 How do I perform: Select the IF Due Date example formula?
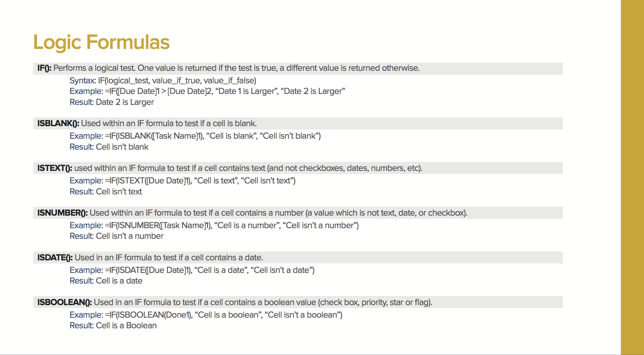(x=207, y=91)
